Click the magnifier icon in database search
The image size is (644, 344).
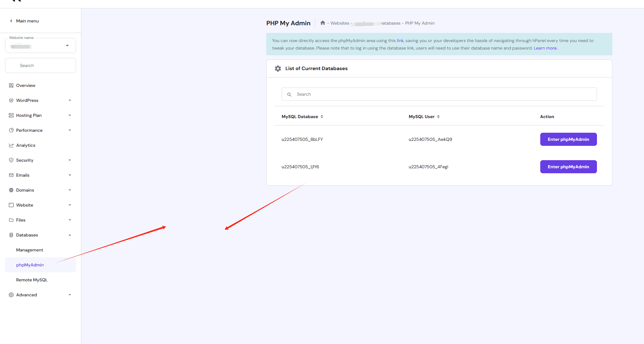click(x=289, y=94)
